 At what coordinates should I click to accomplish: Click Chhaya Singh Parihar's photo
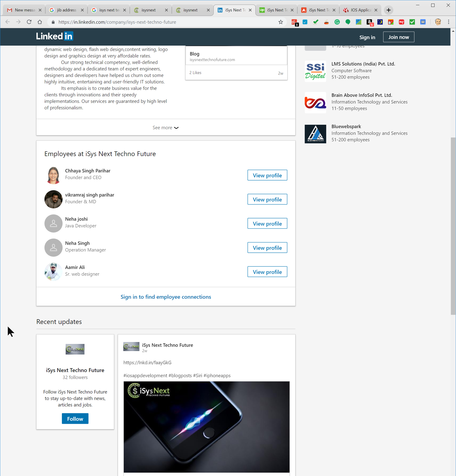click(x=53, y=175)
